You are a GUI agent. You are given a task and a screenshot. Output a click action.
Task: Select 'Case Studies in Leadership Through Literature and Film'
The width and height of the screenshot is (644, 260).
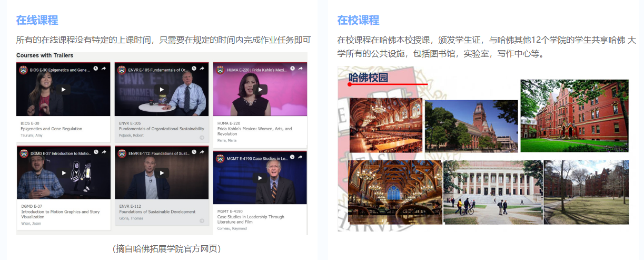251,219
